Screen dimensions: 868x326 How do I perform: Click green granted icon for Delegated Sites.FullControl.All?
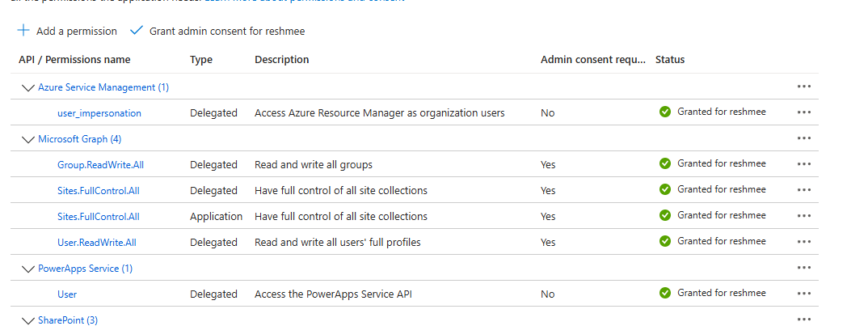click(x=665, y=189)
